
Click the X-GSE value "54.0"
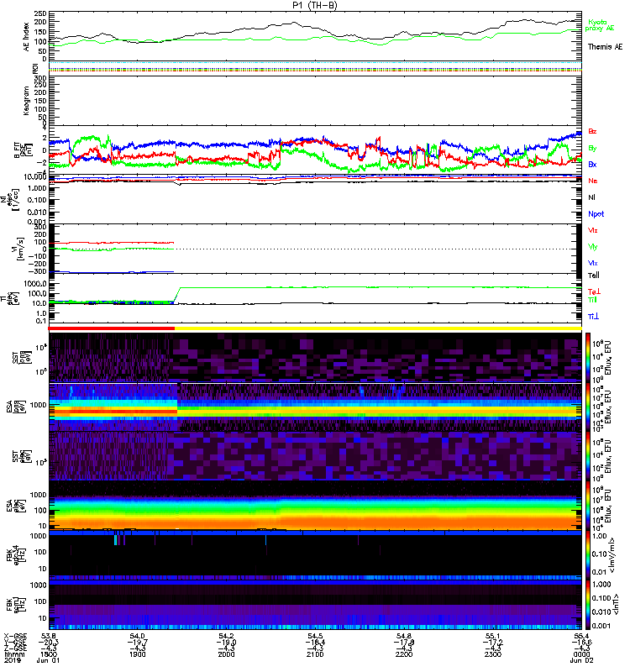click(137, 636)
